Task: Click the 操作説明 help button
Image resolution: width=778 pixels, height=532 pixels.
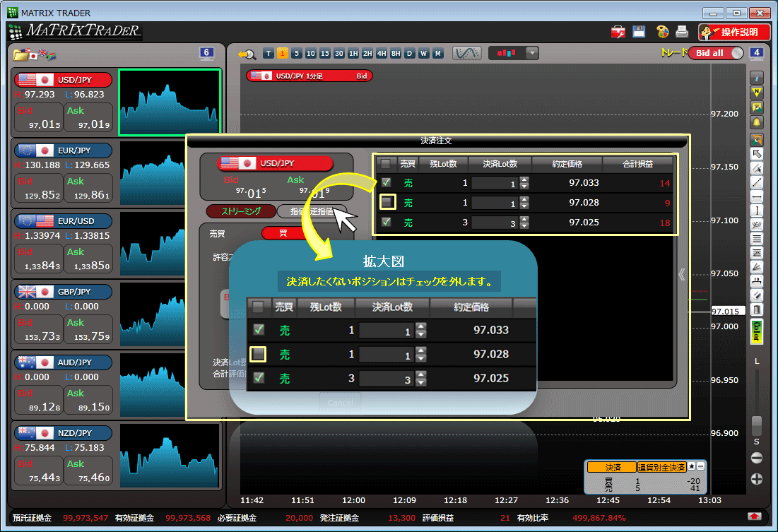Action: pos(734,32)
